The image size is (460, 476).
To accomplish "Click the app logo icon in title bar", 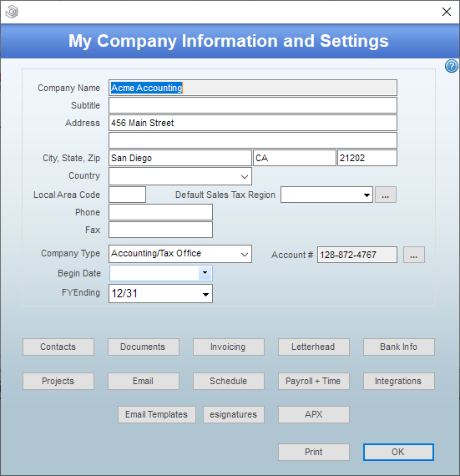I will pos(12,12).
